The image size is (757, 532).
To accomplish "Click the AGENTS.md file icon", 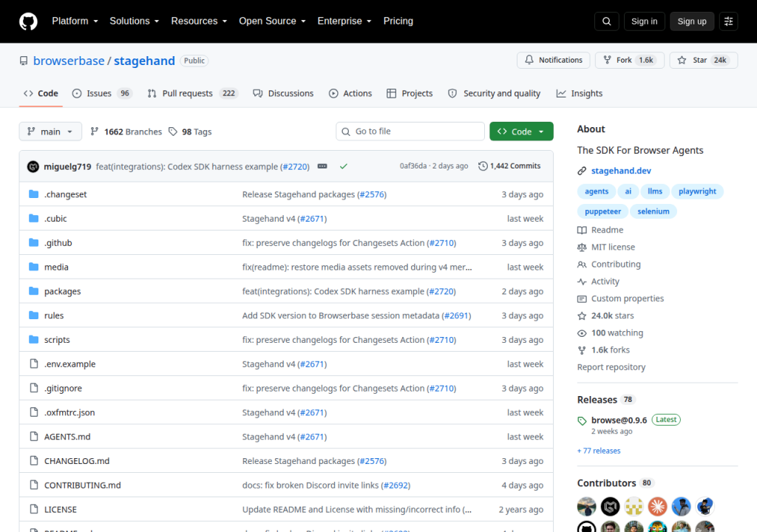I will pos(33,437).
